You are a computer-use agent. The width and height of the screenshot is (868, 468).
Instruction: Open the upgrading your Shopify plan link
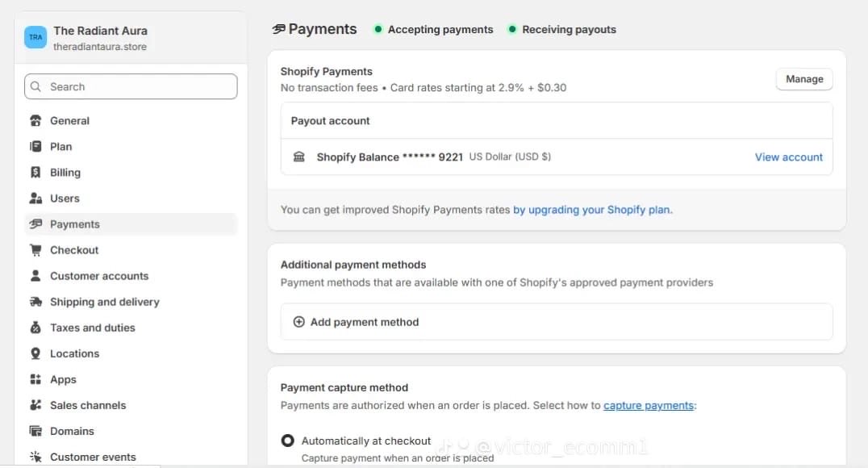(x=592, y=209)
